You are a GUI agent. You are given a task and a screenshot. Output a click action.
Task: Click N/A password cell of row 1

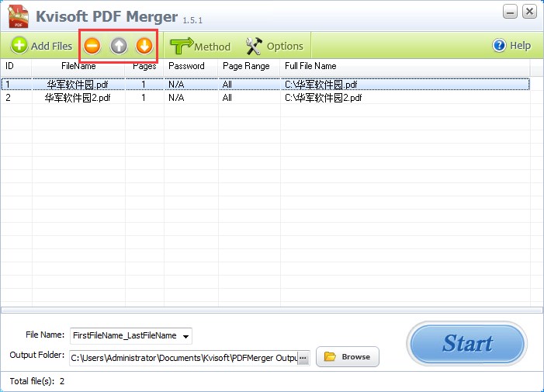click(176, 85)
